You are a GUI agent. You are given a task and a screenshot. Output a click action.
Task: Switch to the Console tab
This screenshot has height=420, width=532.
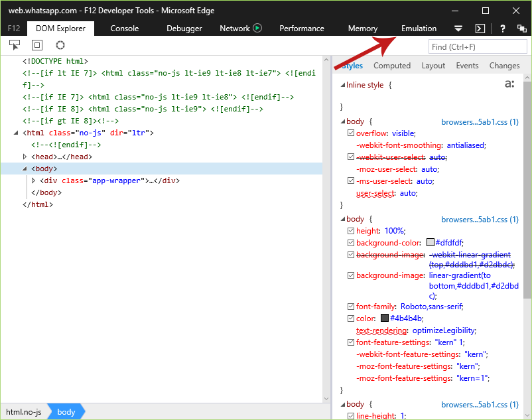pyautogui.click(x=125, y=29)
